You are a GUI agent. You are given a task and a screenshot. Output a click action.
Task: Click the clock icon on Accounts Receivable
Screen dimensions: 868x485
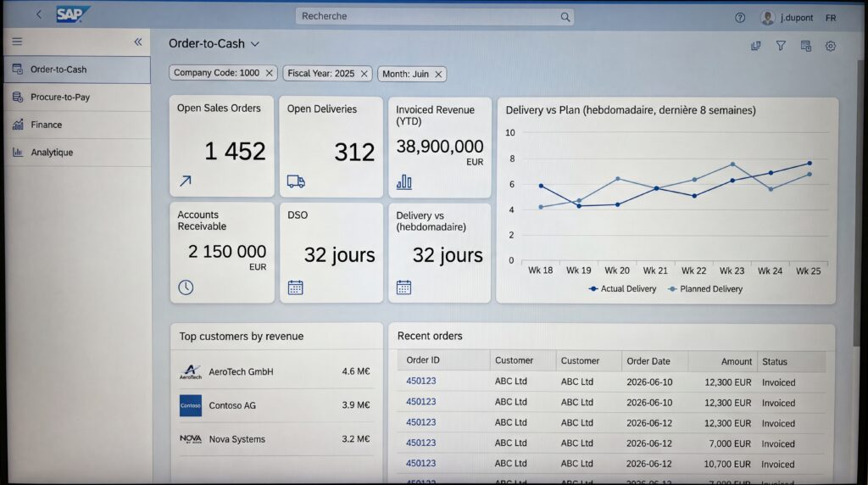(x=186, y=287)
